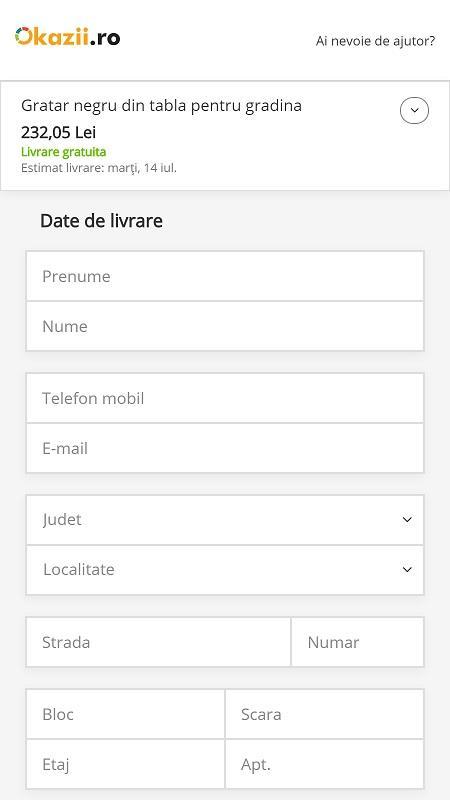Click the 232,05 Lei price text
Screen dimensions: 450x800
58,133
